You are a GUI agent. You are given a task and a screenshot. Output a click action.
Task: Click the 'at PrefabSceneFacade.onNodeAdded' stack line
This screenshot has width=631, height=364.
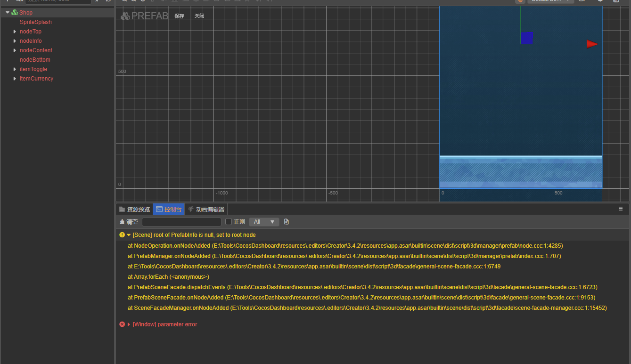(361, 298)
